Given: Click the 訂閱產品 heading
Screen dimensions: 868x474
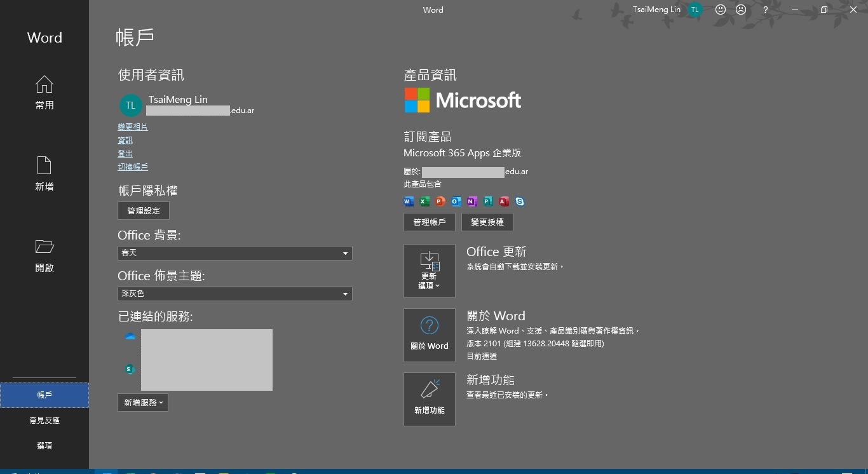Looking at the screenshot, I should 428,137.
